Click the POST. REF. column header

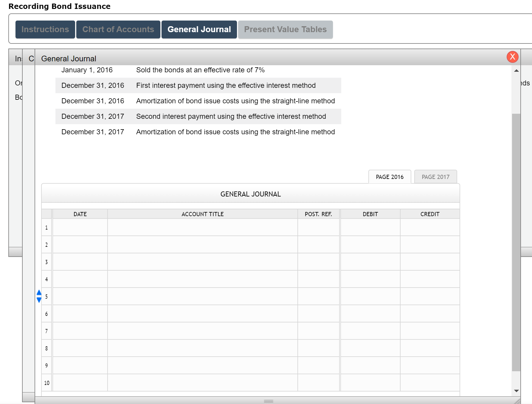coord(319,214)
